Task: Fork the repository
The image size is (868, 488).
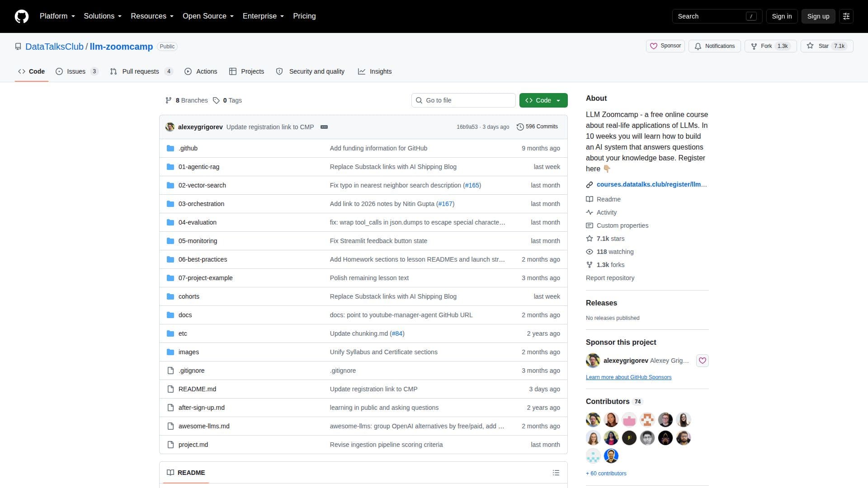Action: 770,46
